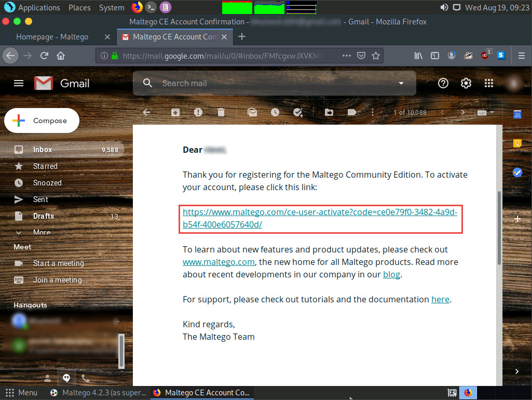This screenshot has height=400, width=532.
Task: Open the Gmail main menu hamburger
Action: 19,83
